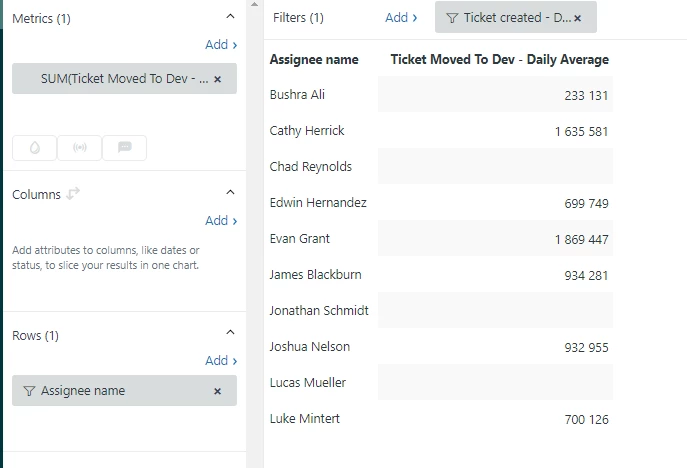Collapse the Columns section

pyautogui.click(x=230, y=193)
